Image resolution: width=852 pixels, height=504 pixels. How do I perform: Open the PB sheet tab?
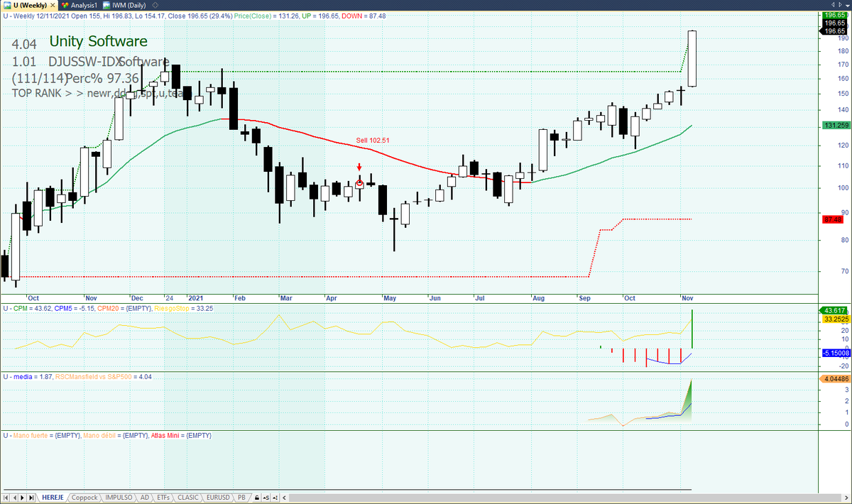point(241,497)
